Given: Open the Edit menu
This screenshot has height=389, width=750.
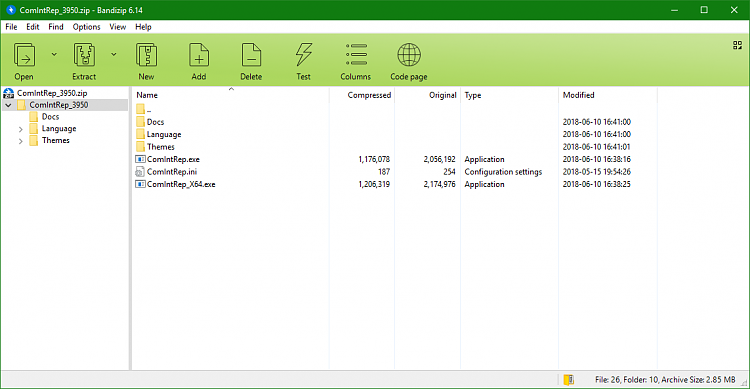Looking at the screenshot, I should tap(33, 27).
